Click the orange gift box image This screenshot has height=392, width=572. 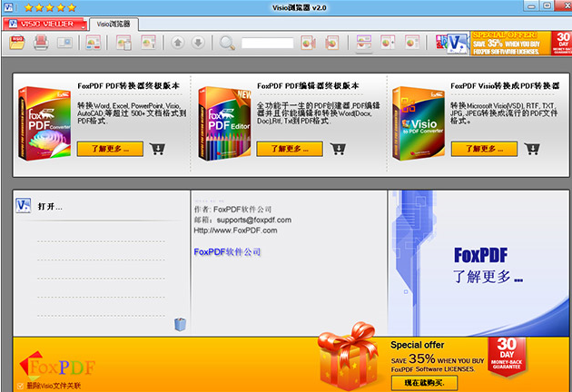coord(348,357)
